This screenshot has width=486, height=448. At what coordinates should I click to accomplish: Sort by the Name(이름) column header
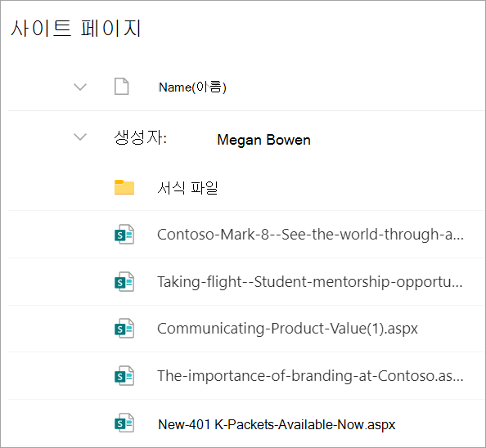(x=192, y=87)
